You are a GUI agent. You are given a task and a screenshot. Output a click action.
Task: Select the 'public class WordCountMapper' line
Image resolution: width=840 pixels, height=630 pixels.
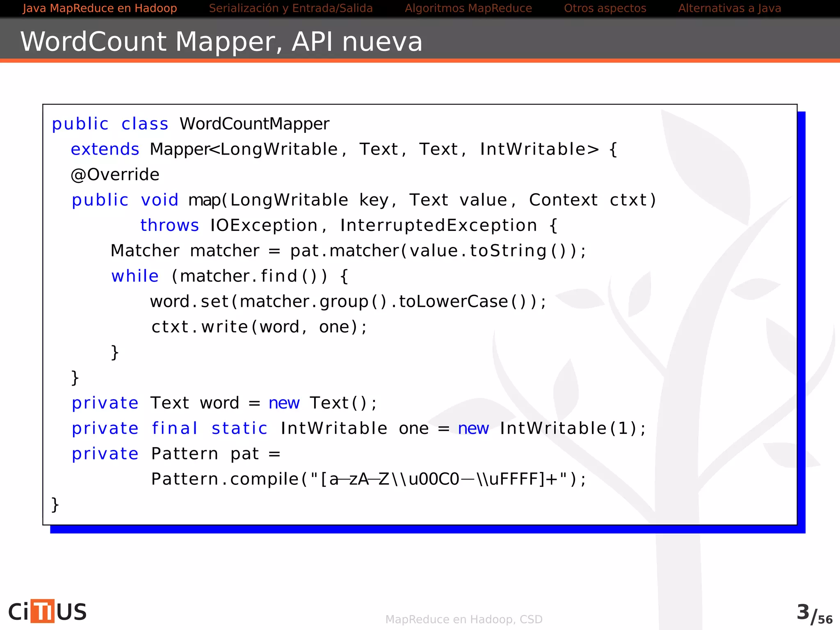click(191, 124)
